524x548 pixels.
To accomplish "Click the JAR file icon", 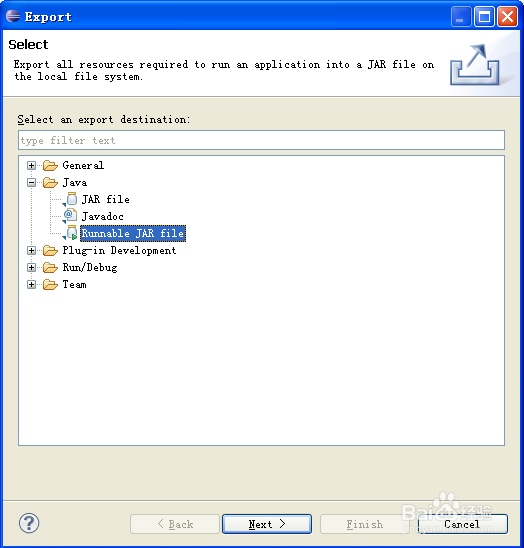I will [x=71, y=199].
